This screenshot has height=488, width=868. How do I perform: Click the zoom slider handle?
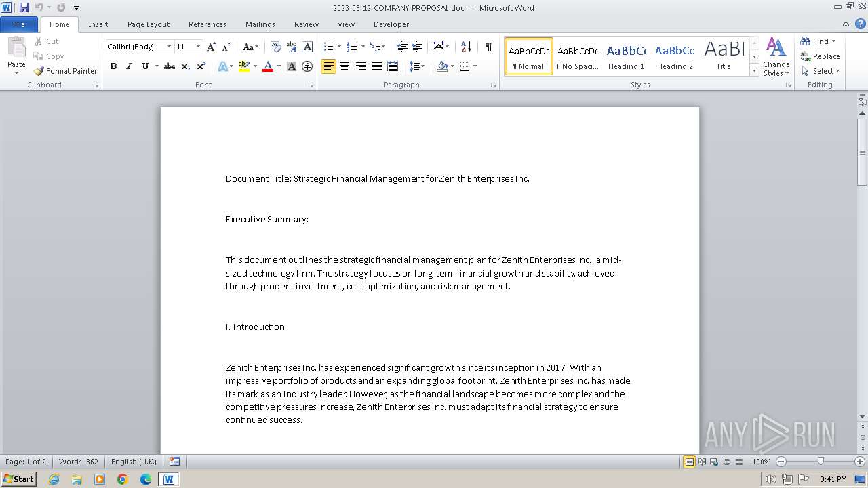click(x=821, y=462)
